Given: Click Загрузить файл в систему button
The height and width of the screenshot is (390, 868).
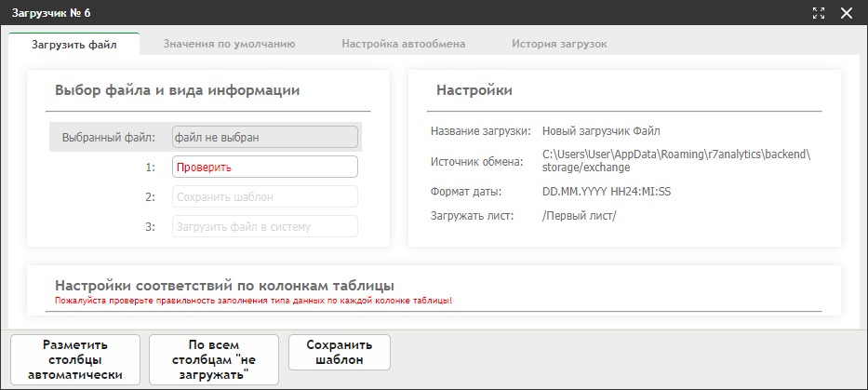Looking at the screenshot, I should (265, 226).
